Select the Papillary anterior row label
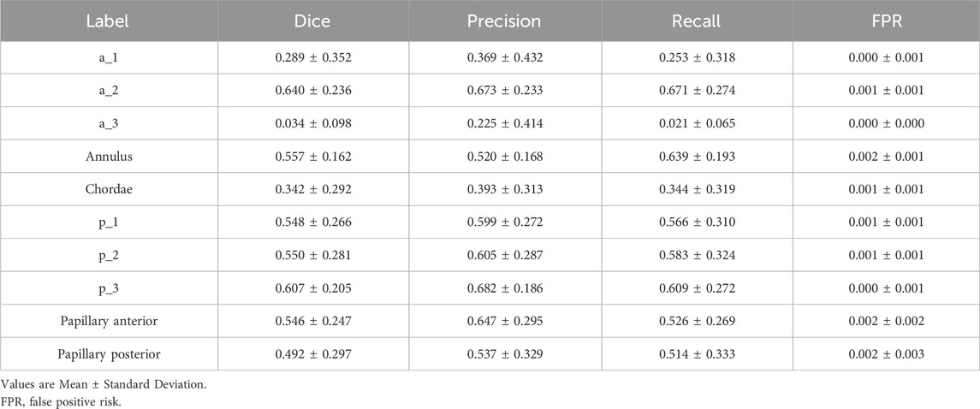Image resolution: width=980 pixels, height=409 pixels. (x=109, y=322)
